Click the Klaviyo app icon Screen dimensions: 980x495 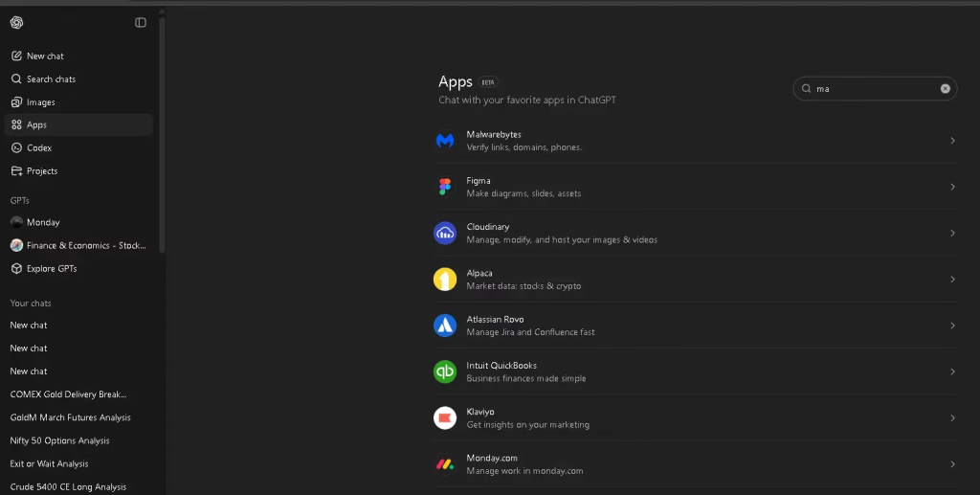coord(445,417)
